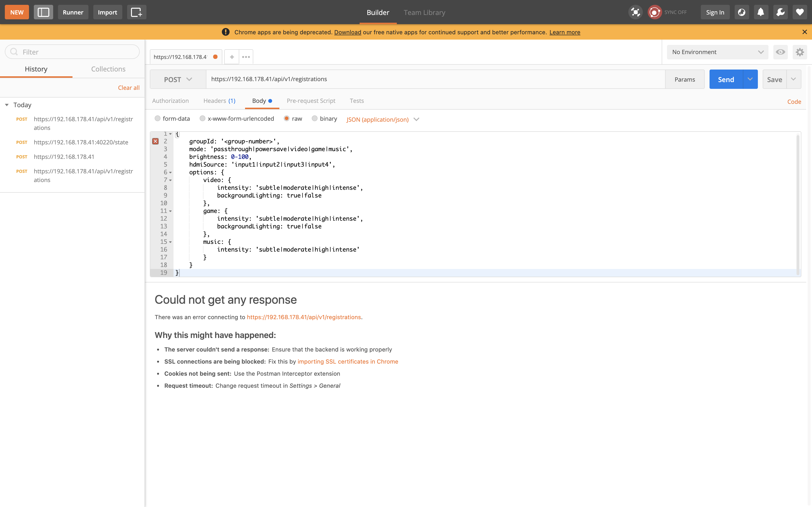Select the form-data radio button
Screen dimensions: 812x507
(157, 118)
